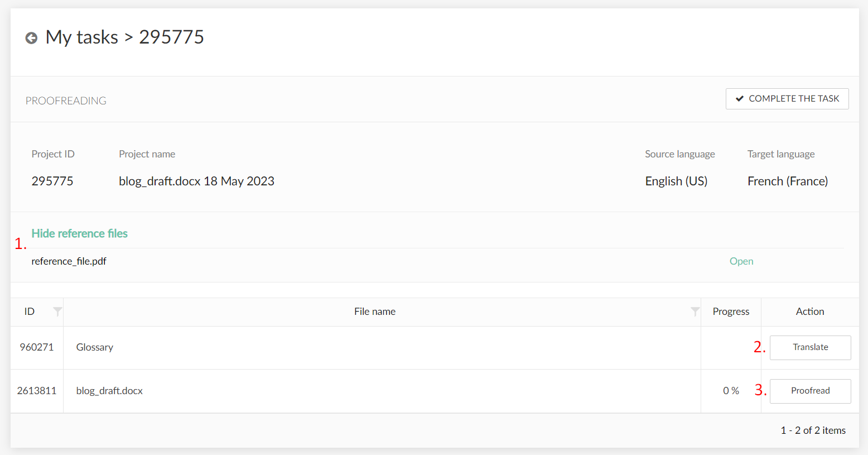Viewport: 868px width, 455px height.
Task: Select the Glossary file name
Action: coord(95,347)
